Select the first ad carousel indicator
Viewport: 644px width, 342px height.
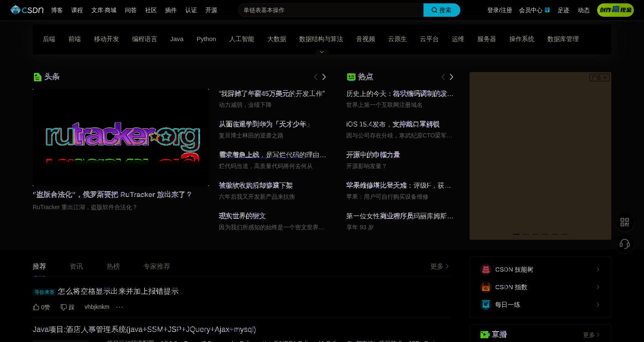pyautogui.click(x=516, y=234)
